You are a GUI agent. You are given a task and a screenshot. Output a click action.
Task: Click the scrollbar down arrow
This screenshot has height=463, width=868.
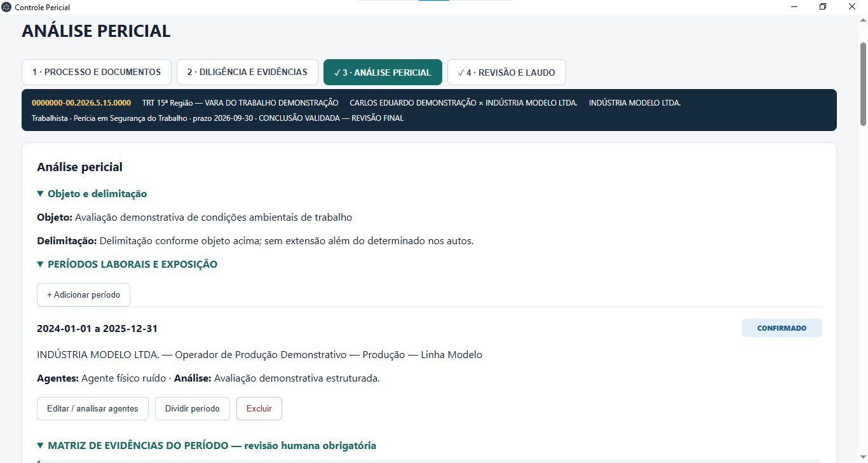click(863, 458)
